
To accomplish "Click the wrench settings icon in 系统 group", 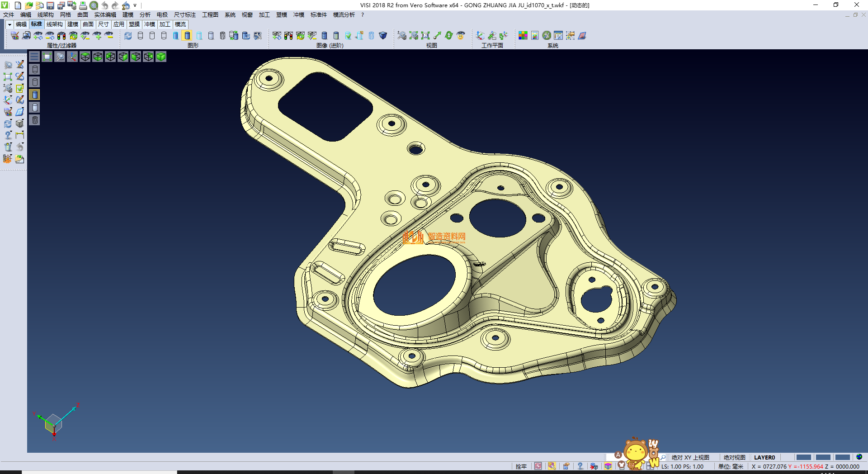I will [547, 36].
